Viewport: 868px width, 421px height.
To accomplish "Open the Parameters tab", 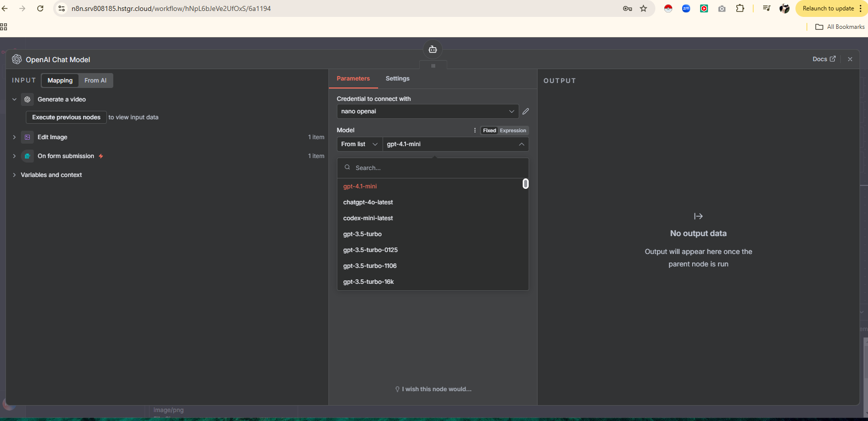I will click(353, 79).
